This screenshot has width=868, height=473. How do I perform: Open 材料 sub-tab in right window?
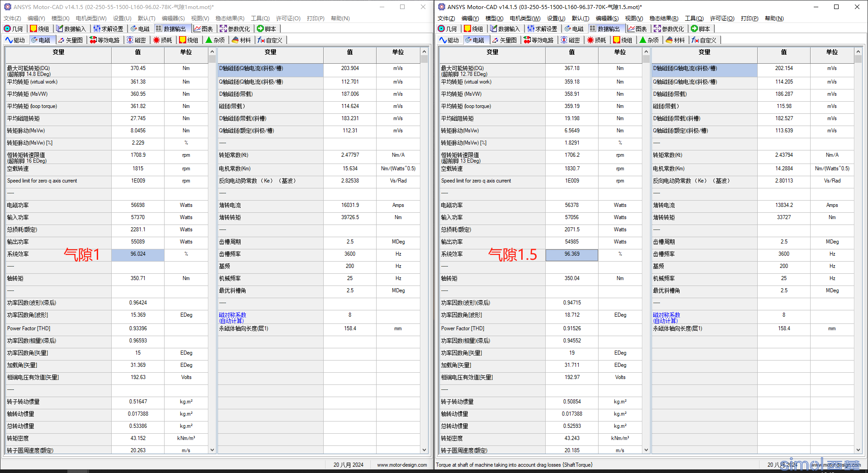pyautogui.click(x=675, y=40)
